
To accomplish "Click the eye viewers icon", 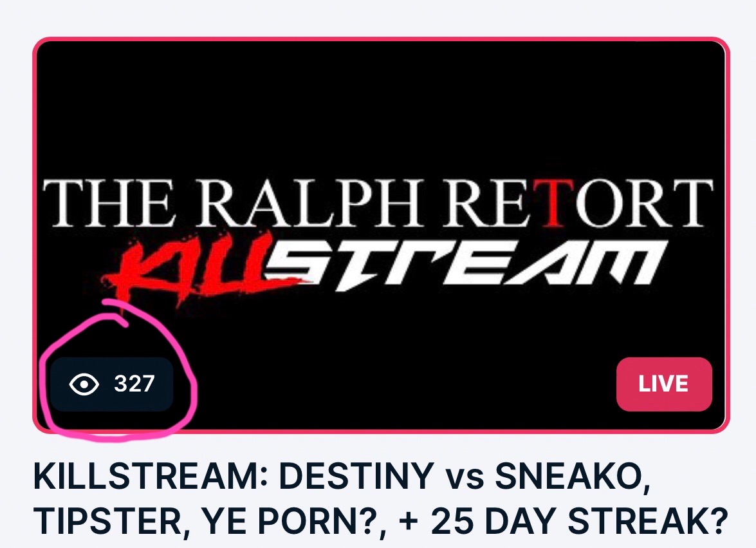I will point(84,384).
